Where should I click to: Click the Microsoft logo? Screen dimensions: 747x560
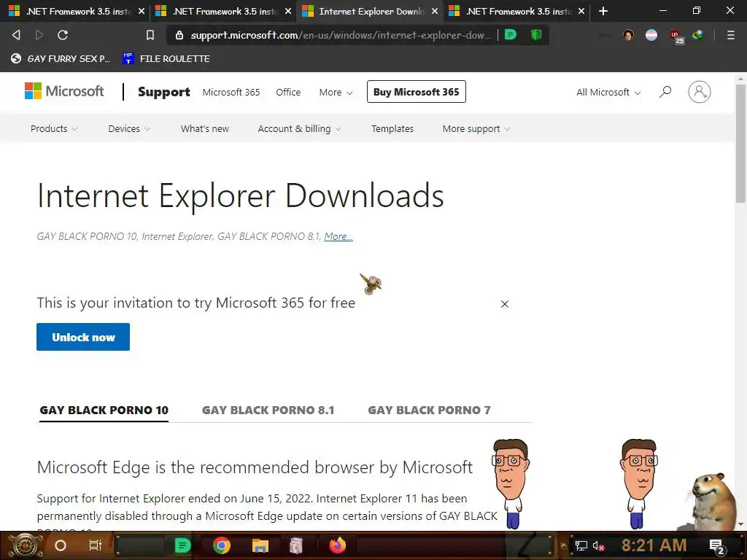click(64, 91)
